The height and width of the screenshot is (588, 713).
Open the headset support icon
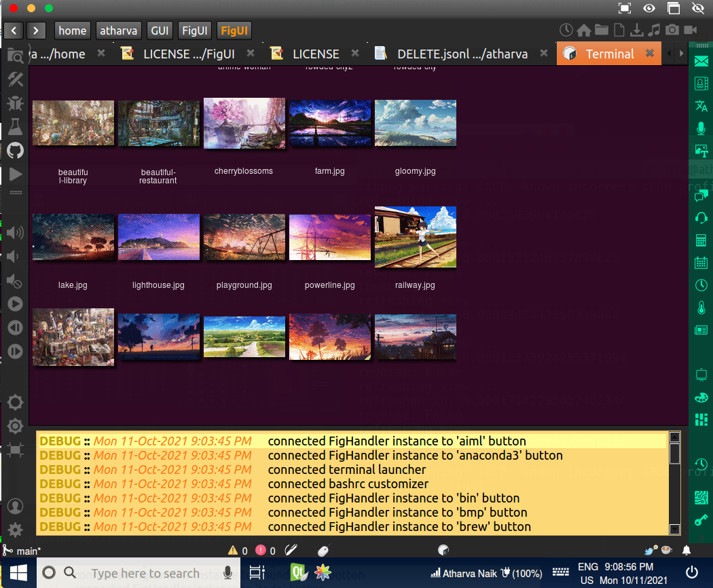tap(701, 218)
